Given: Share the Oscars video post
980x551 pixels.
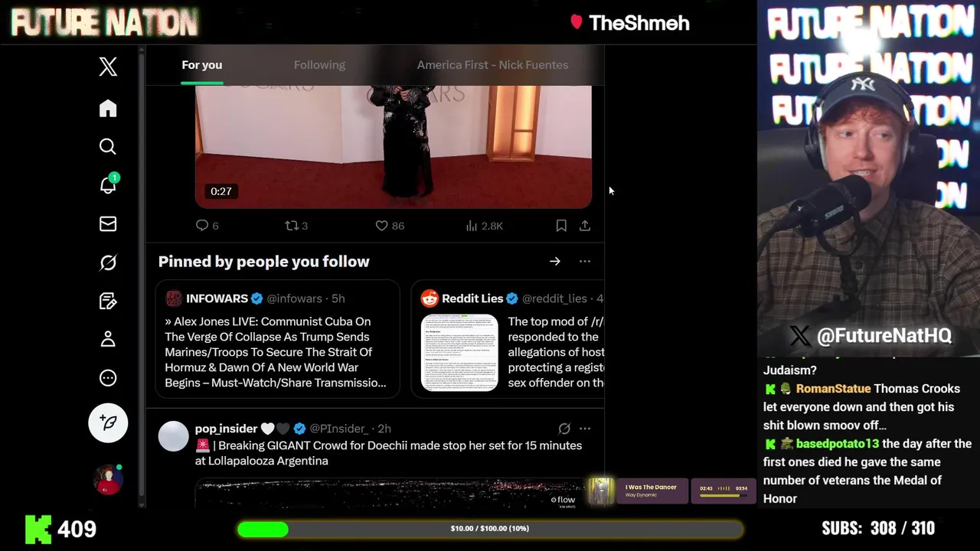Looking at the screenshot, I should pos(585,225).
